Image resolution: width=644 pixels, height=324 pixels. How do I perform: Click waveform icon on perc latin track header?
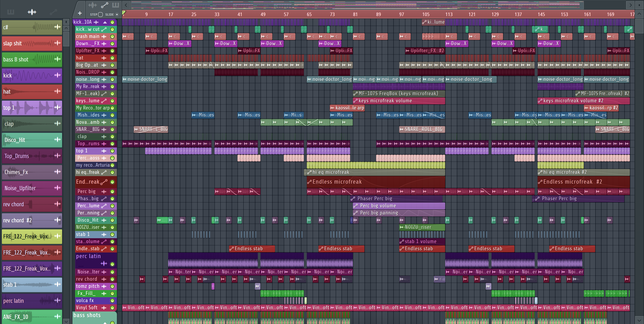(104, 263)
